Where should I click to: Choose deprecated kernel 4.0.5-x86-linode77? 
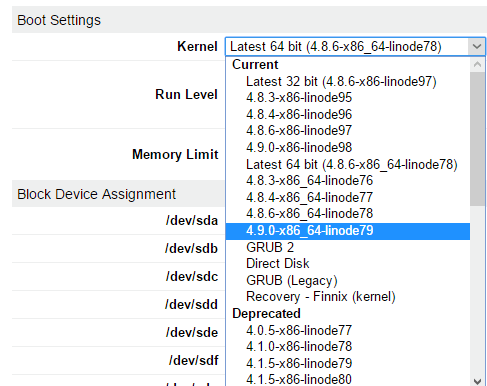click(x=348, y=330)
